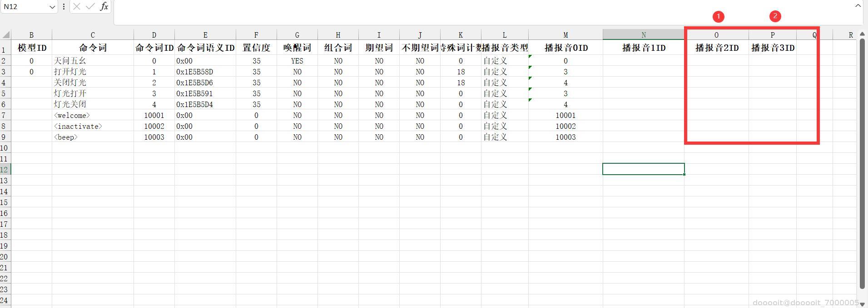Image resolution: width=868 pixels, height=308 pixels.
Task: Select command ID cell 10002
Action: (154, 126)
